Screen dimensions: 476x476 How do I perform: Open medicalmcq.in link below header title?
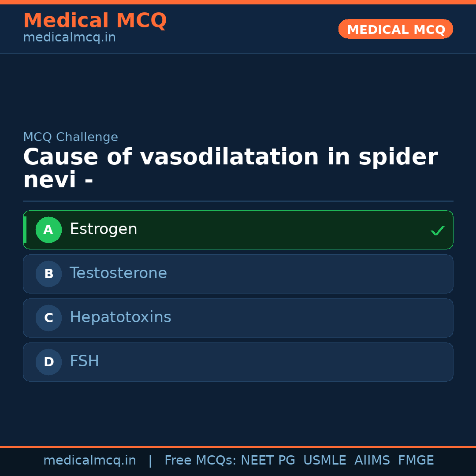coord(69,37)
